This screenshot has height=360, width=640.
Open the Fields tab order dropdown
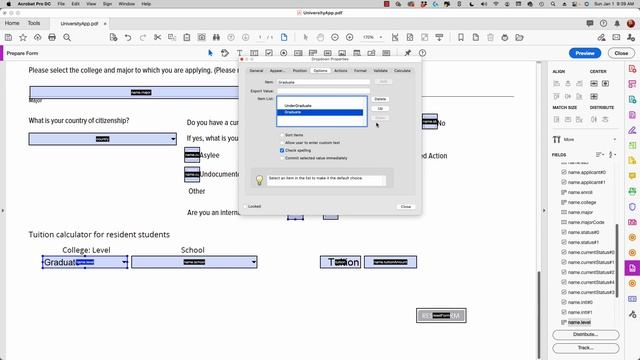(612, 155)
